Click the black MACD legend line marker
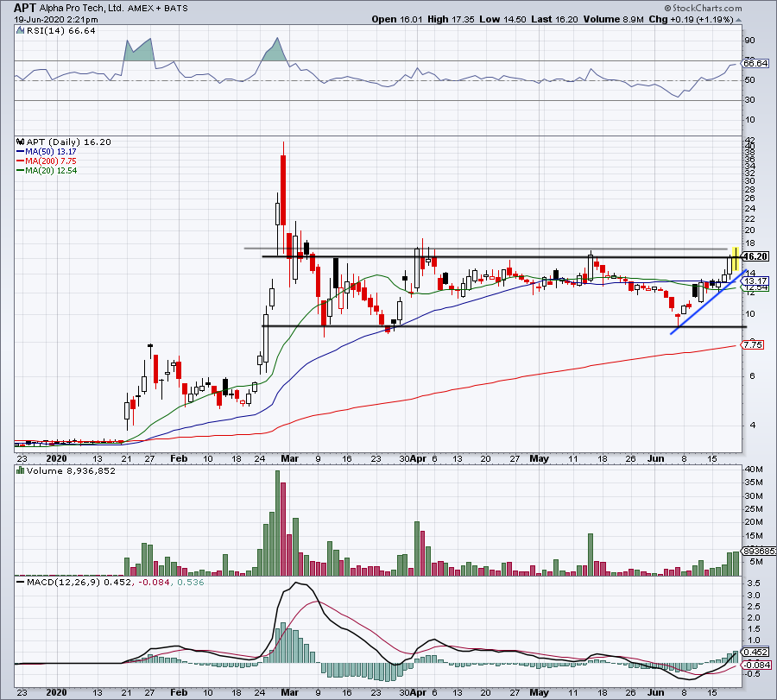 tap(21, 582)
